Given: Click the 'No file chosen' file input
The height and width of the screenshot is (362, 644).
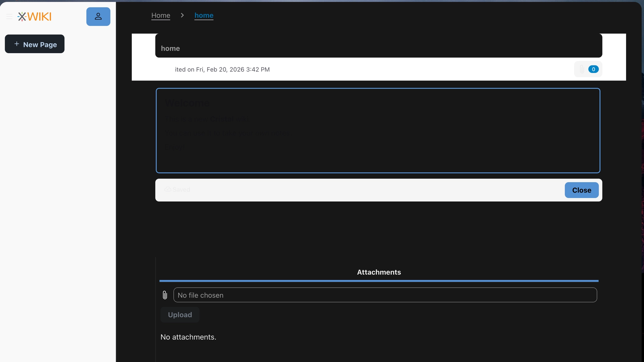Looking at the screenshot, I should point(385,295).
